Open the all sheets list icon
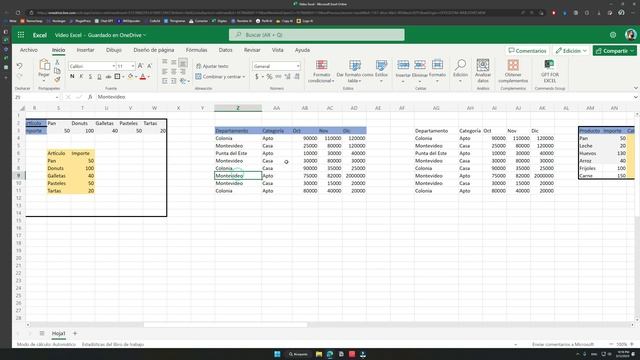The image size is (640, 360). [42, 333]
